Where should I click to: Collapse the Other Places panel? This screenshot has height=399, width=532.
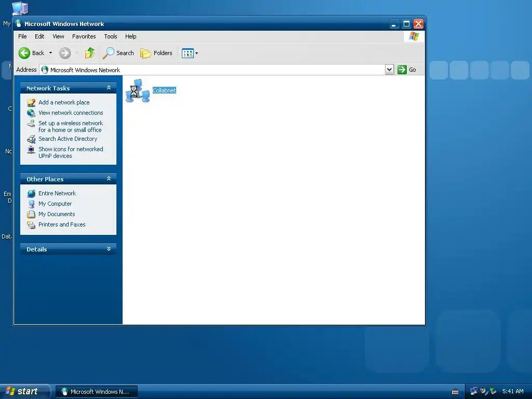click(x=109, y=179)
